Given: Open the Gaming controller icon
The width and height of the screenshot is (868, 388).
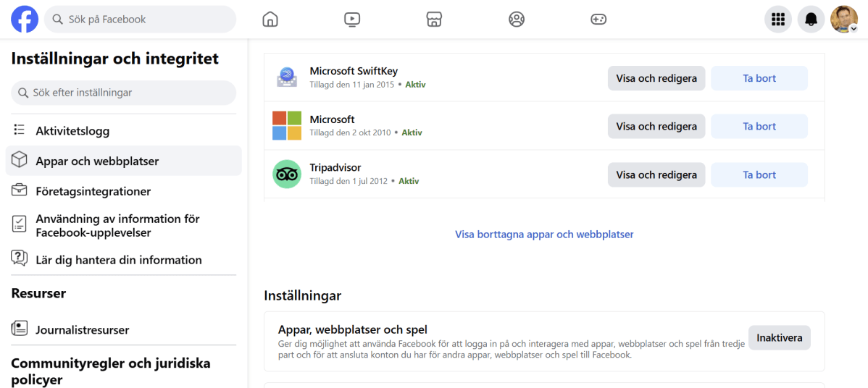Looking at the screenshot, I should pyautogui.click(x=598, y=20).
